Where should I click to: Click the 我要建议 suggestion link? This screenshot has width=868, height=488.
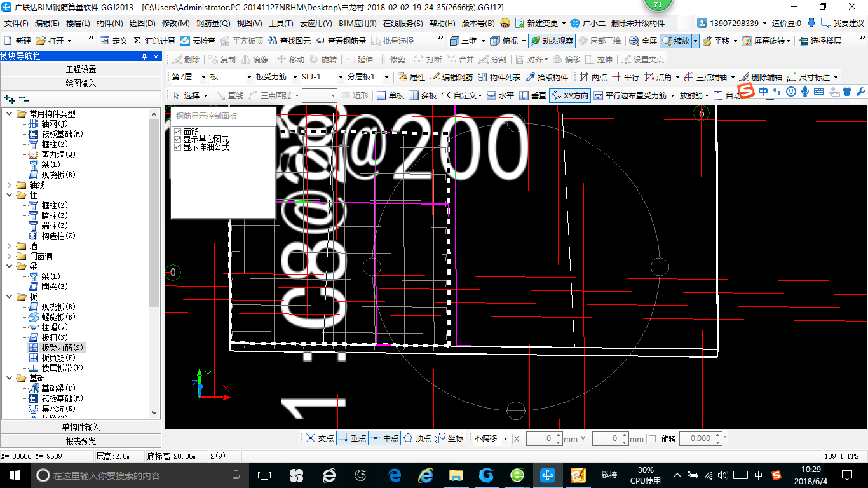[x=842, y=23]
